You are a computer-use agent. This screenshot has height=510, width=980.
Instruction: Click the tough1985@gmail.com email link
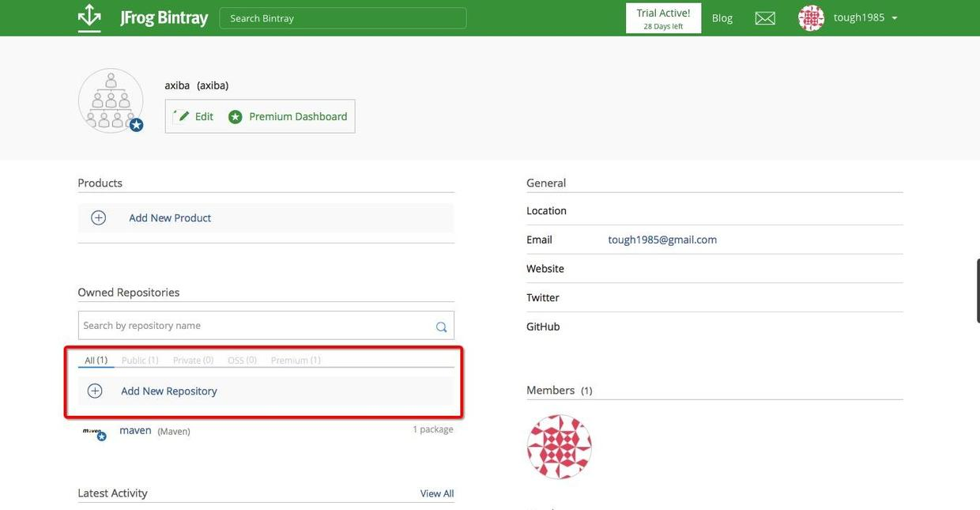tap(662, 240)
